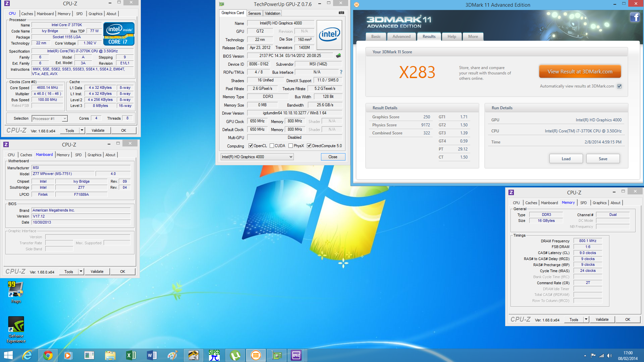Switch to 3DMark orange taskbar icon
The height and width of the screenshot is (362, 644).
[x=256, y=355]
